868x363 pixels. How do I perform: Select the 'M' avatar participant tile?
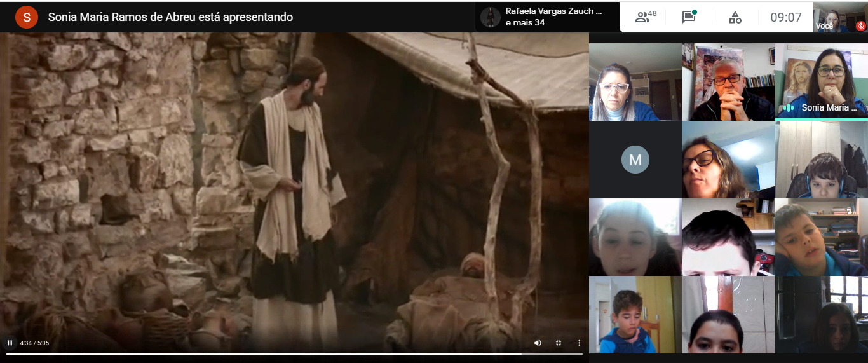click(x=635, y=160)
